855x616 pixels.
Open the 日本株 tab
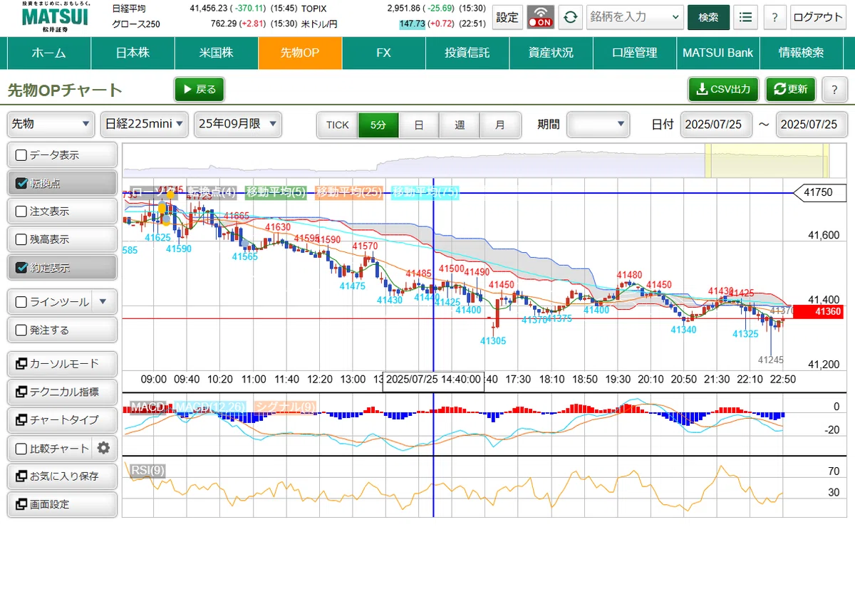[x=133, y=53]
